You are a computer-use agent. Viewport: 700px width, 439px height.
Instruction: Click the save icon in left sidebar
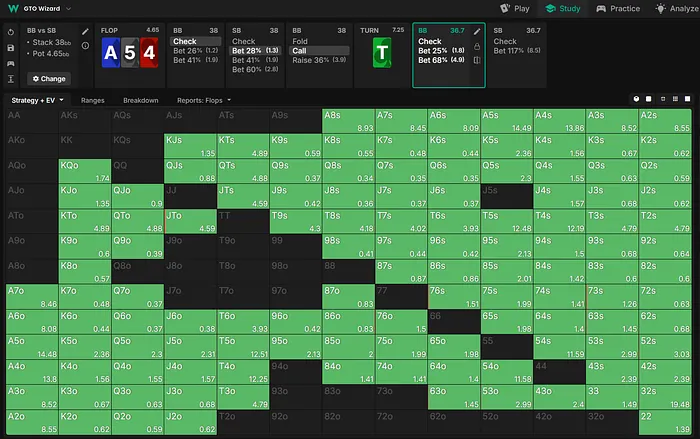tap(10, 47)
